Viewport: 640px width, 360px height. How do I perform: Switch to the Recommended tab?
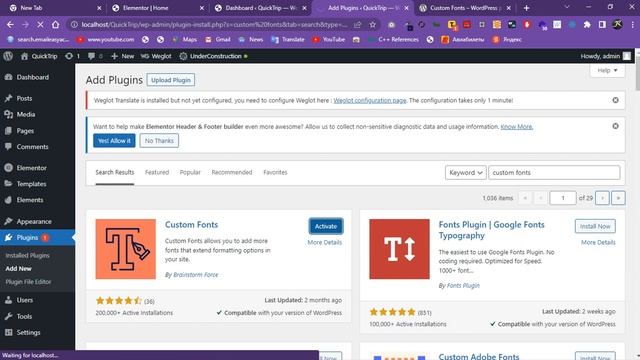pyautogui.click(x=232, y=172)
